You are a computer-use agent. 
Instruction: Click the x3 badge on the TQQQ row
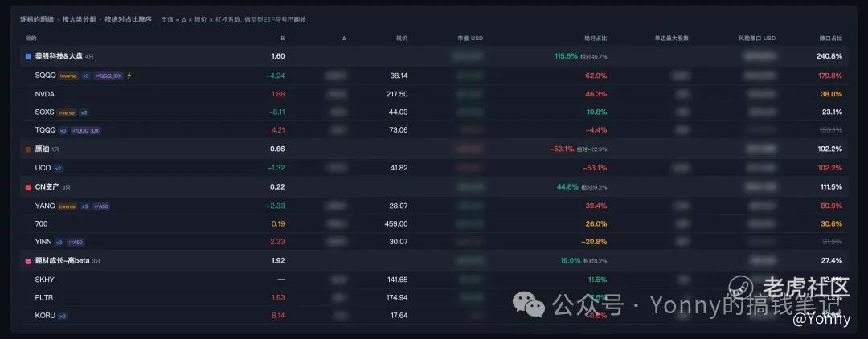[63, 130]
